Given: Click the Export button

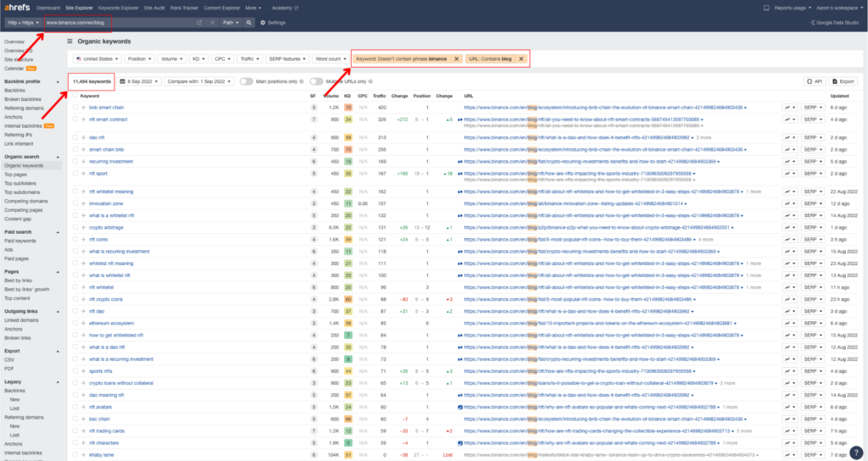Looking at the screenshot, I should (x=843, y=81).
